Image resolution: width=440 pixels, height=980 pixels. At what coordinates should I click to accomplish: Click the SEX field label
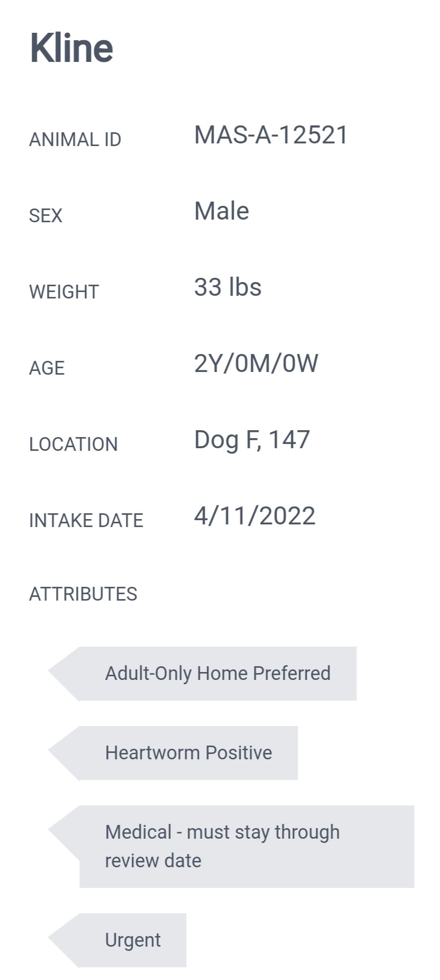coord(45,216)
